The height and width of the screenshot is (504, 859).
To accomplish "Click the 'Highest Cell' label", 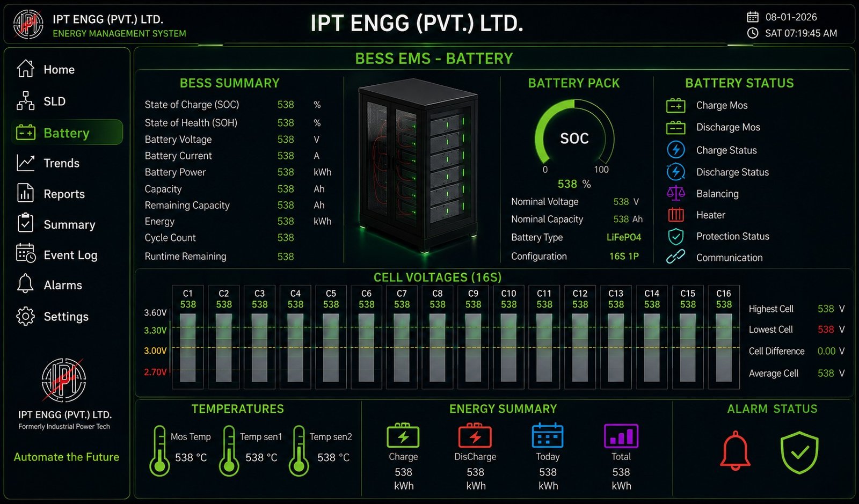I will click(x=771, y=309).
